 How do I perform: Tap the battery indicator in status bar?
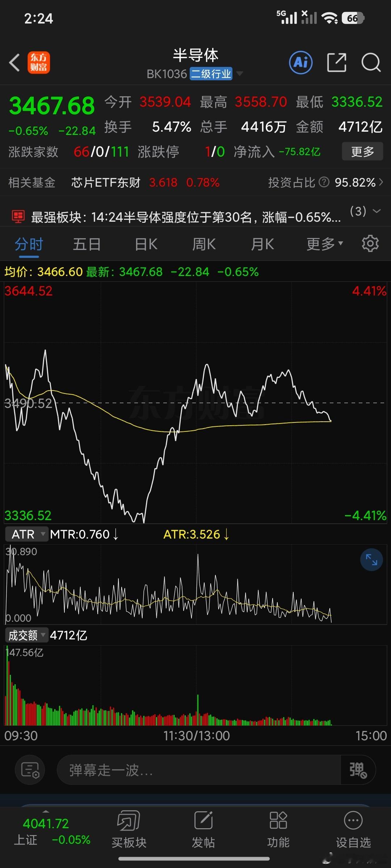(x=353, y=18)
